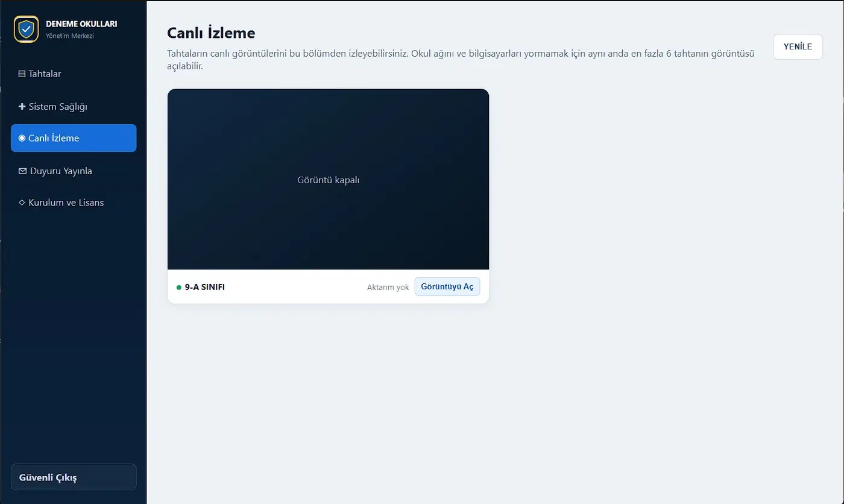
Task: Open the Tahtalar section
Action: coord(74,74)
